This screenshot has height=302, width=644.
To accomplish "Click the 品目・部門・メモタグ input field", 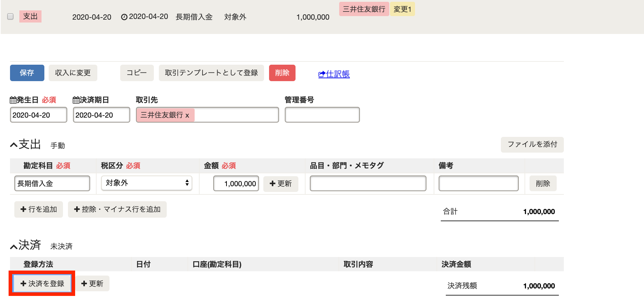I will coord(368,184).
